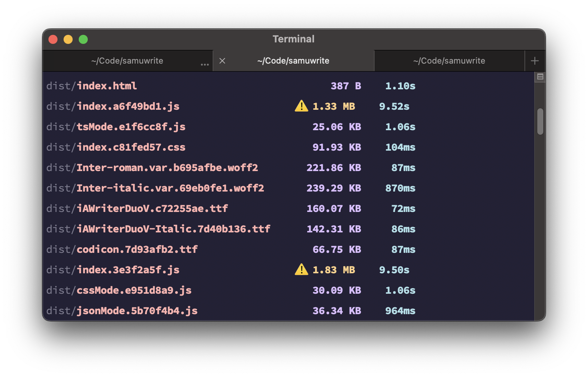This screenshot has height=377, width=588.
Task: Click iAWriterDuoV-Italic.7d40b136.ttf entry
Action: pyautogui.click(x=173, y=229)
